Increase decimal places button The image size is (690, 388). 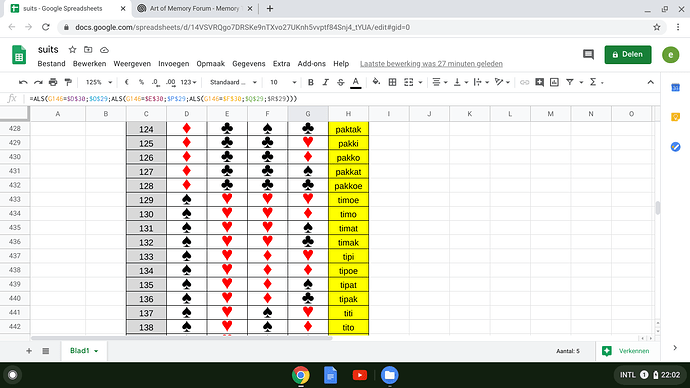171,82
